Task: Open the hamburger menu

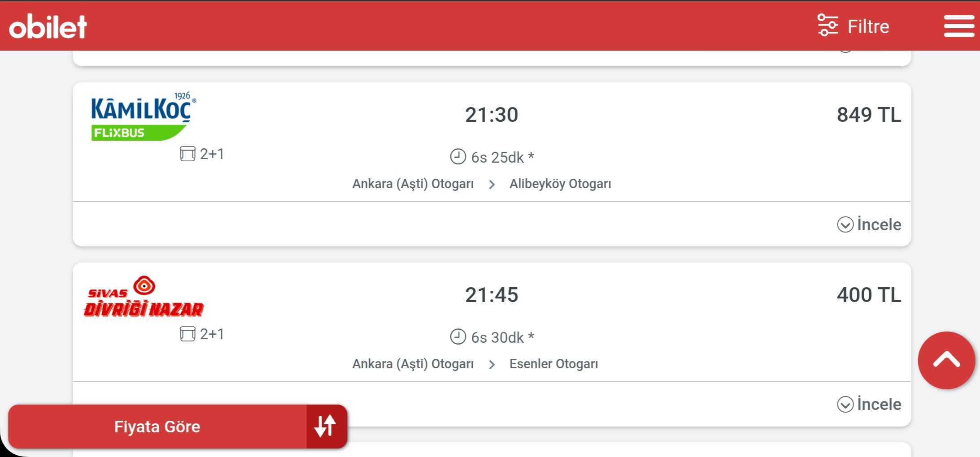Action: (959, 26)
